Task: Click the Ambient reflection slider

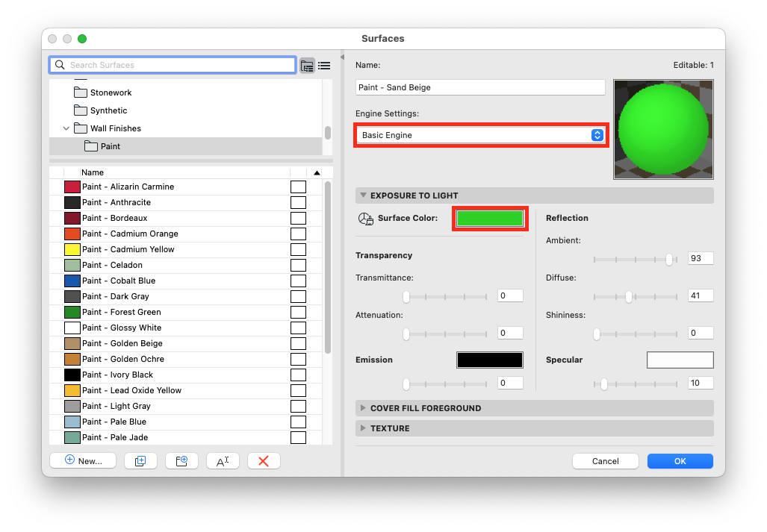Action: [635, 260]
